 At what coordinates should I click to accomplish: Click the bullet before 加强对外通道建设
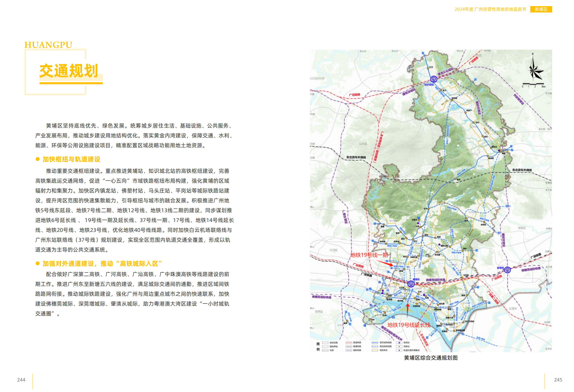[38, 264]
